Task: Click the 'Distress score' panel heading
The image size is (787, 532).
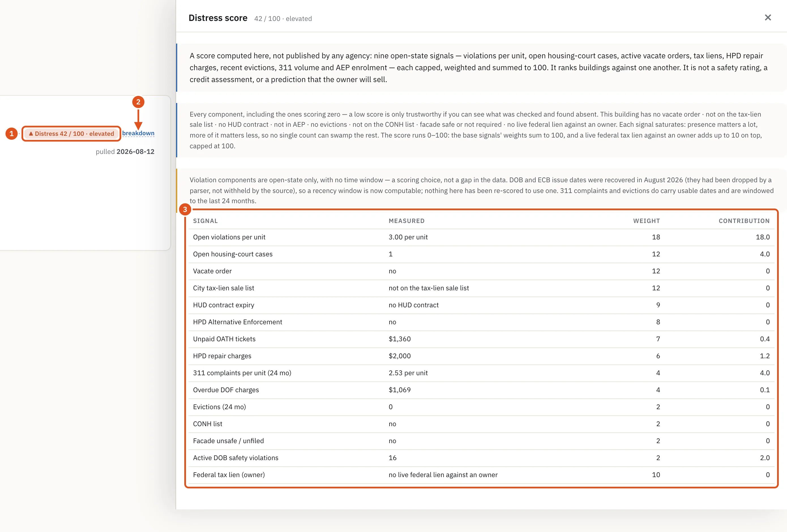Action: click(x=218, y=18)
